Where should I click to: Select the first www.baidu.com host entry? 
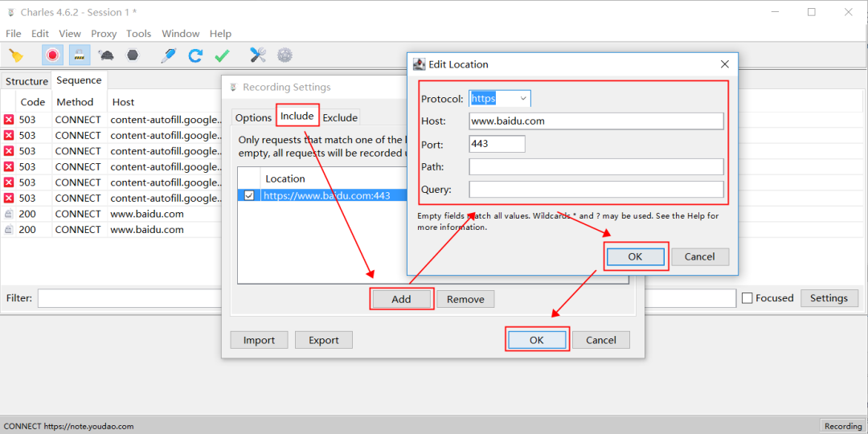147,215
